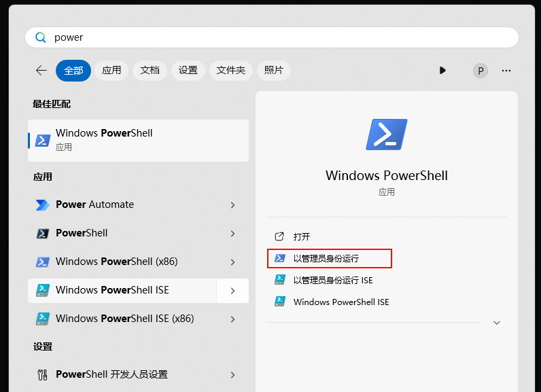Click the play arrow to show more filters
Viewport: 541px width, 392px height.
pos(442,71)
